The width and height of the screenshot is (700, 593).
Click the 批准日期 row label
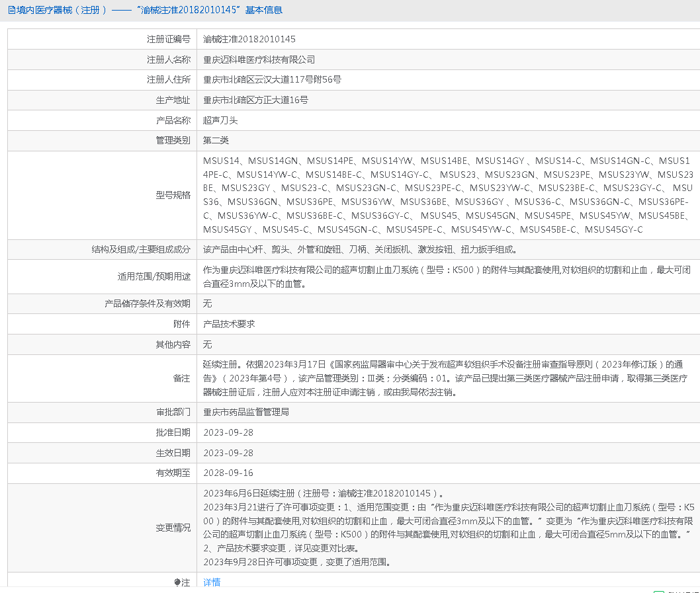[173, 432]
